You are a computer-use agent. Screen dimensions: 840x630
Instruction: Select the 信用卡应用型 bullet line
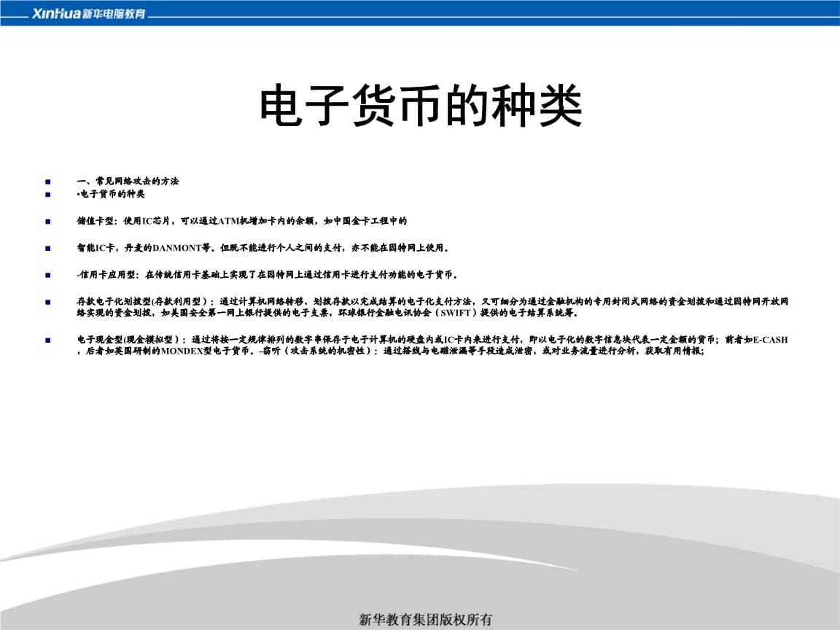268,275
